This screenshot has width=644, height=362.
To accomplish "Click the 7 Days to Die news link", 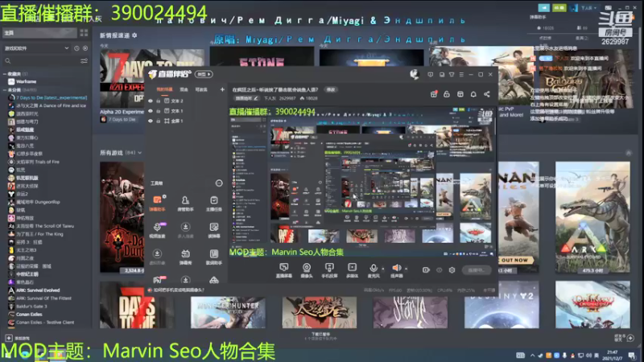I will pos(122,119).
